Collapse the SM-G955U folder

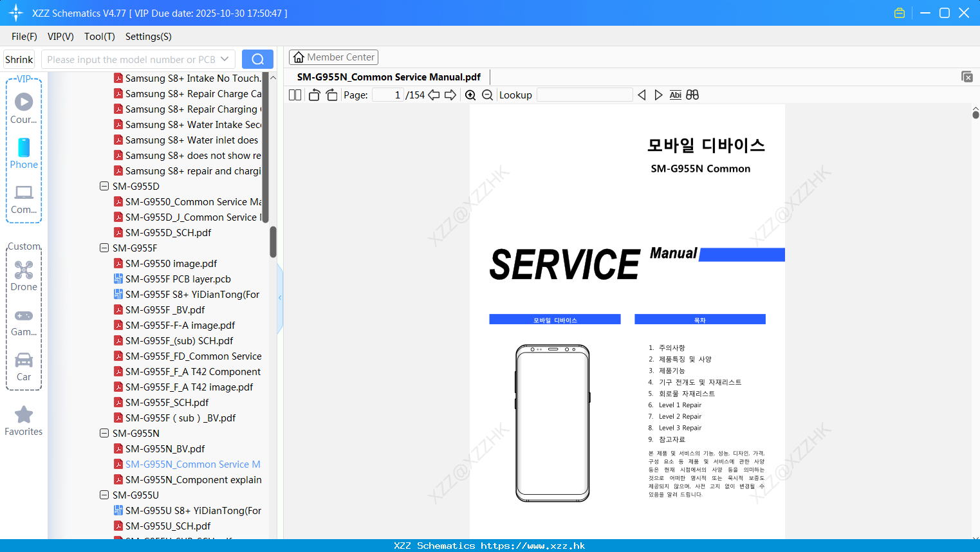tap(104, 495)
